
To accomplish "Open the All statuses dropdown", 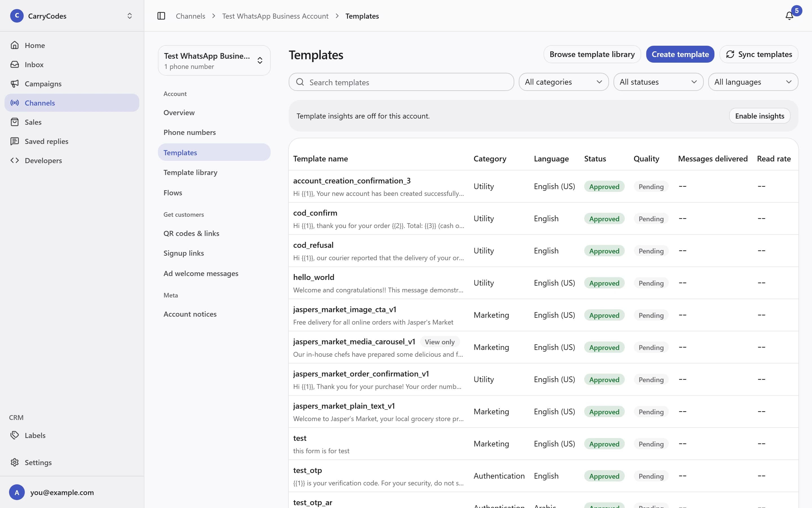I will pyautogui.click(x=658, y=82).
